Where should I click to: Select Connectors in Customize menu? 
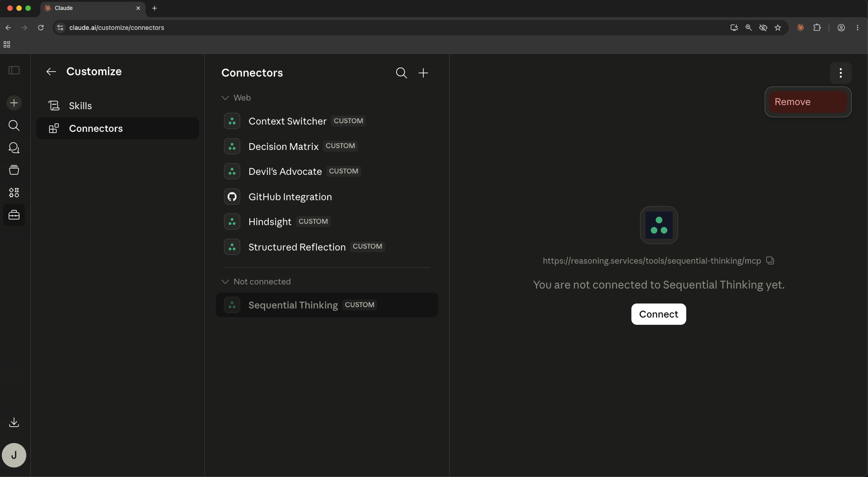pyautogui.click(x=117, y=128)
